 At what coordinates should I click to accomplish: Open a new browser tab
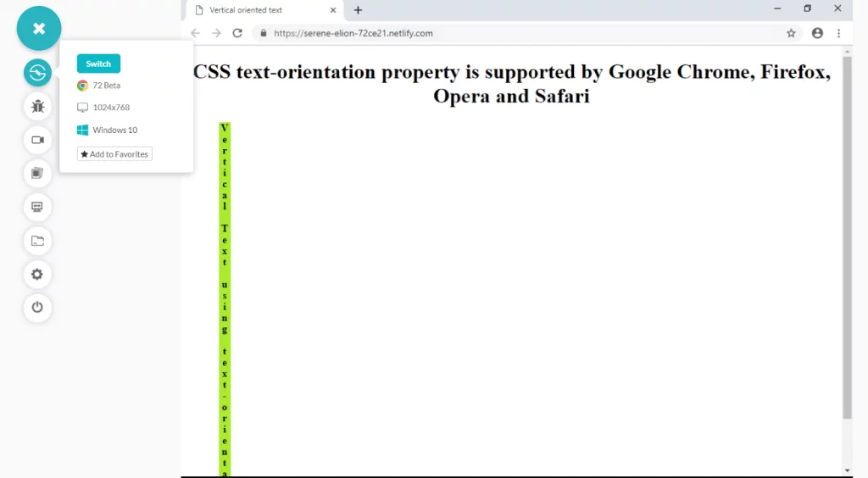(359, 10)
